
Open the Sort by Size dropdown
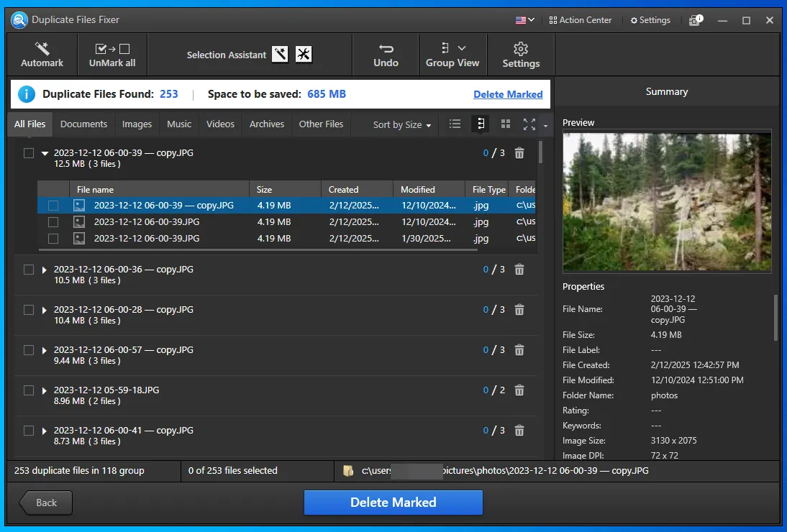tap(402, 125)
